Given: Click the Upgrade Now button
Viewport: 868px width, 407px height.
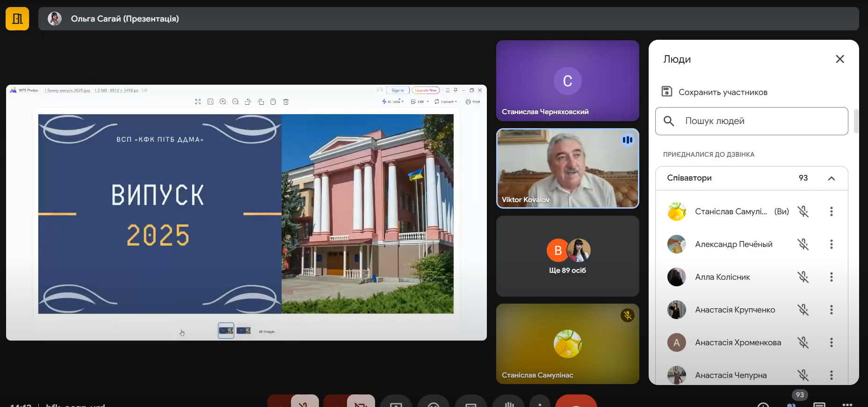Looking at the screenshot, I should (x=426, y=90).
